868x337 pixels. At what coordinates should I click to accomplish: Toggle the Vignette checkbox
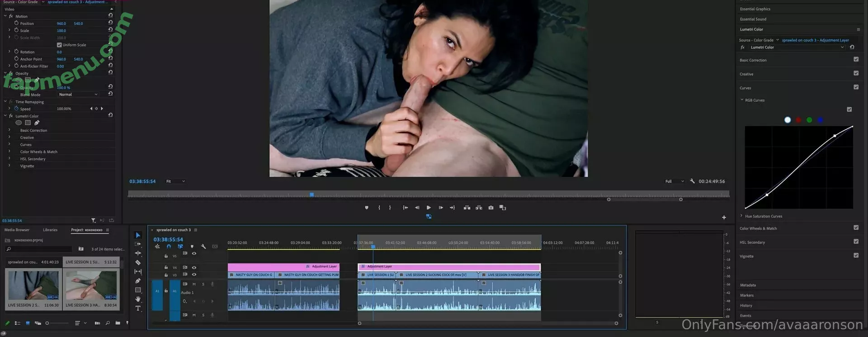coord(856,256)
